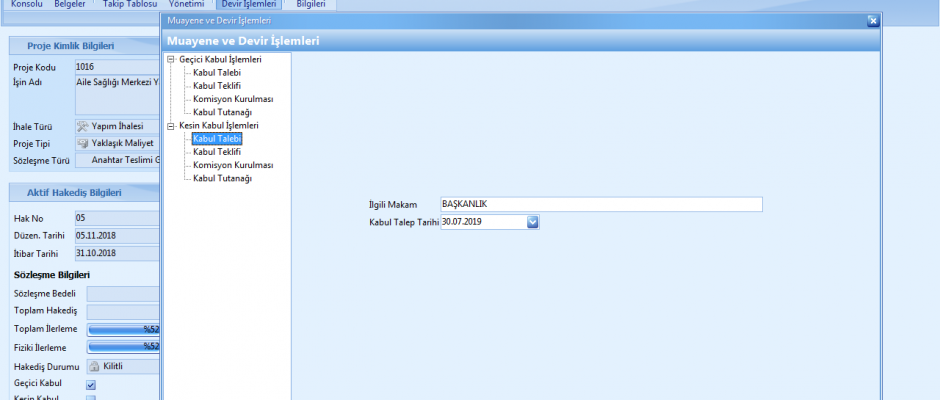
Task: Open Kabul Tutanağı under Geçici Kabul İşlemleri
Action: [221, 112]
